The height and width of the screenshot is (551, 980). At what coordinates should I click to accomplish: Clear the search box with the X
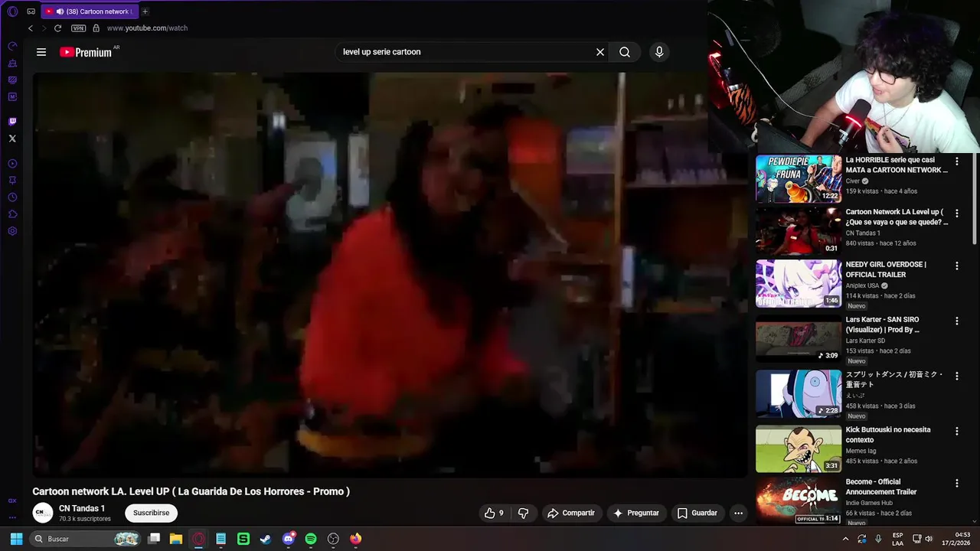coord(600,52)
